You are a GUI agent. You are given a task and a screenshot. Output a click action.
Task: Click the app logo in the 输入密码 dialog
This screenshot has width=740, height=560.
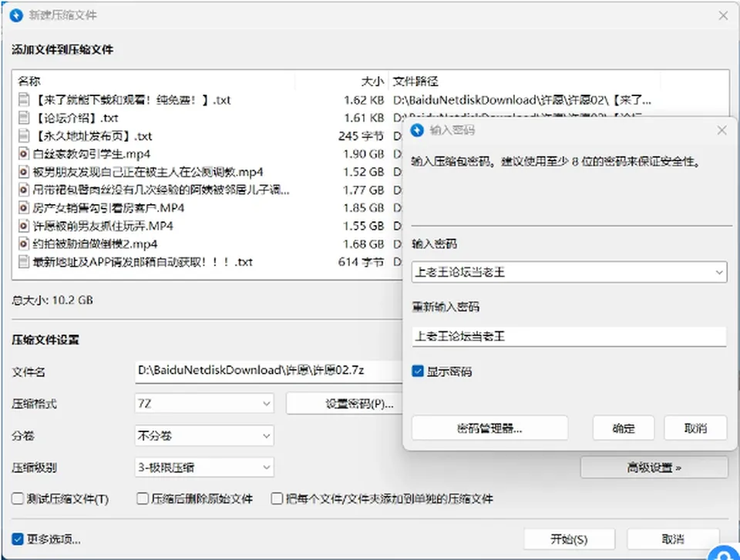pyautogui.click(x=417, y=130)
